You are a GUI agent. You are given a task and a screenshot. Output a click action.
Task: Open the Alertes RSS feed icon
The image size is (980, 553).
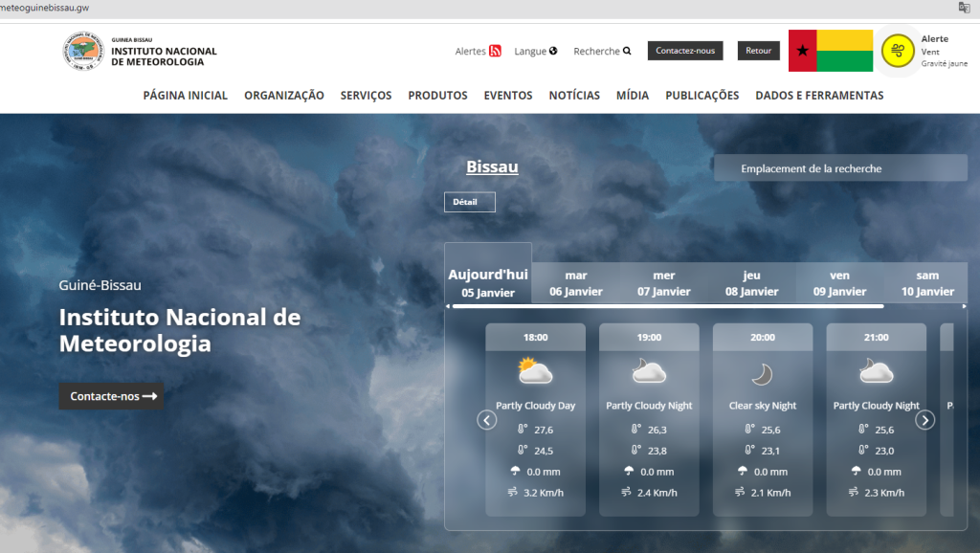click(x=495, y=52)
